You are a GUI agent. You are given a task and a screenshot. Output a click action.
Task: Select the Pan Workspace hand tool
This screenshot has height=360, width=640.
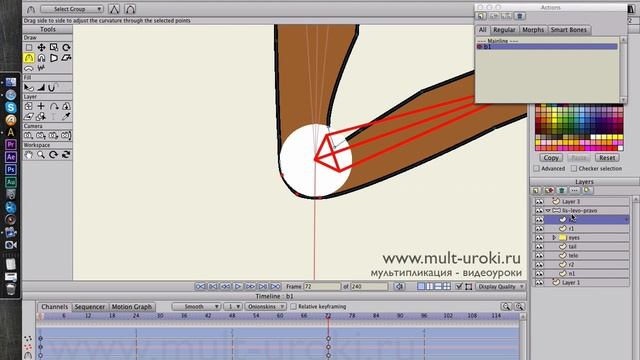coord(29,155)
